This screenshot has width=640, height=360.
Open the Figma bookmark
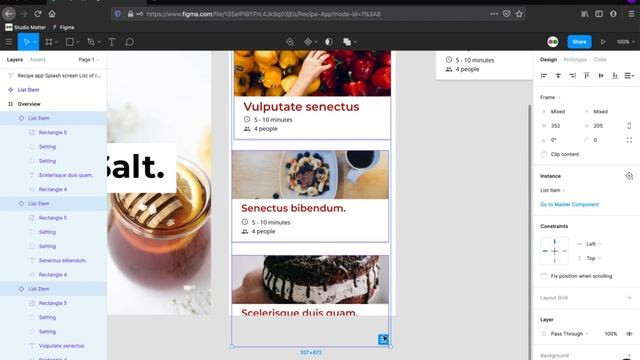coord(63,27)
